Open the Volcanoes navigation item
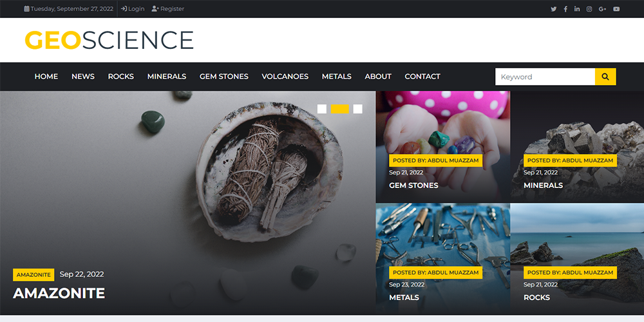The height and width of the screenshot is (322, 644). coord(285,77)
